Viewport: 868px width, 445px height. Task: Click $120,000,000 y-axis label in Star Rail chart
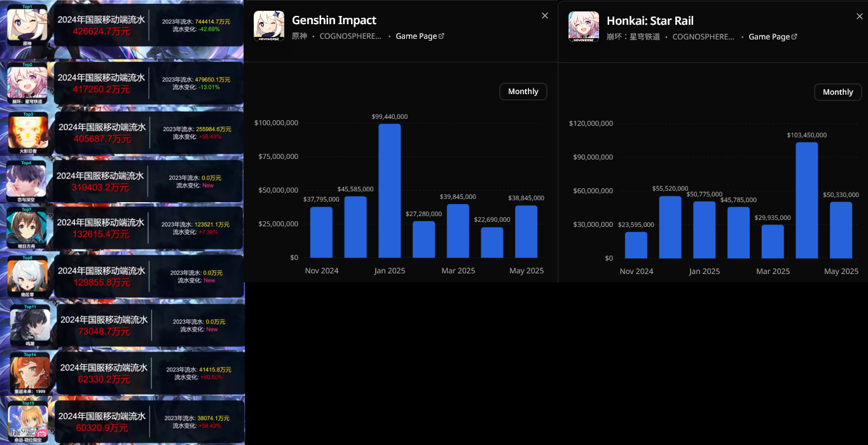[591, 123]
